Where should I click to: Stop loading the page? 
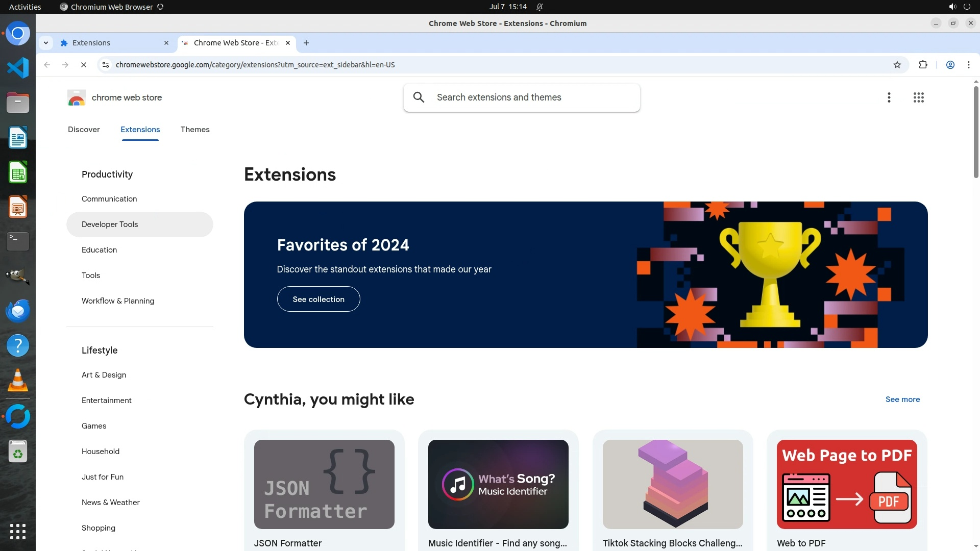84,65
